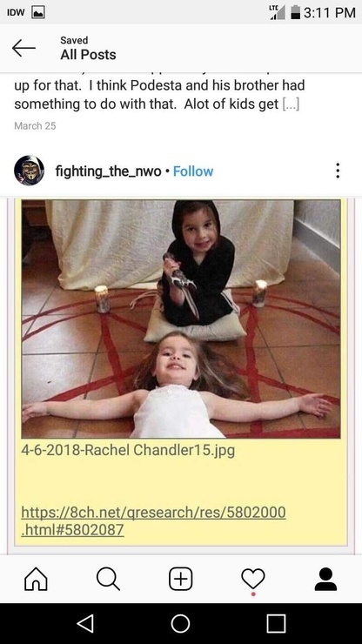
Task: Tap the March 25 post date
Action: coord(35,125)
